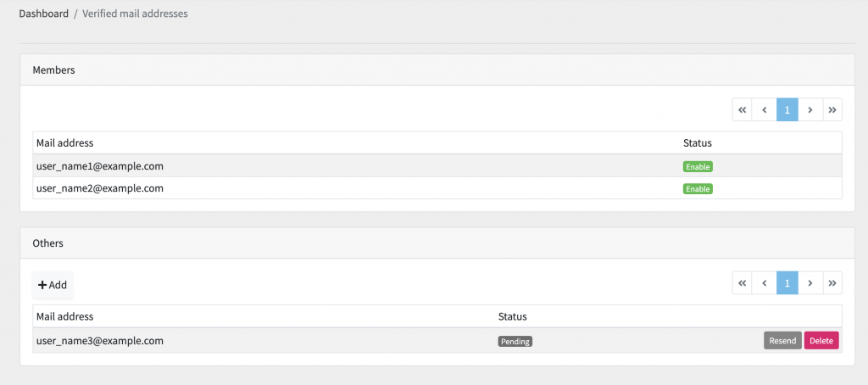868x385 pixels.
Task: Go to first page in Others pagination
Action: tap(743, 282)
